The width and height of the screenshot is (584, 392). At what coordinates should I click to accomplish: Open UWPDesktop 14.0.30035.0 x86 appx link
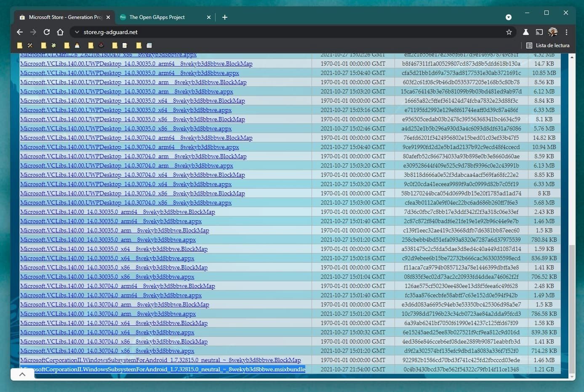pyautogui.click(x=126, y=128)
